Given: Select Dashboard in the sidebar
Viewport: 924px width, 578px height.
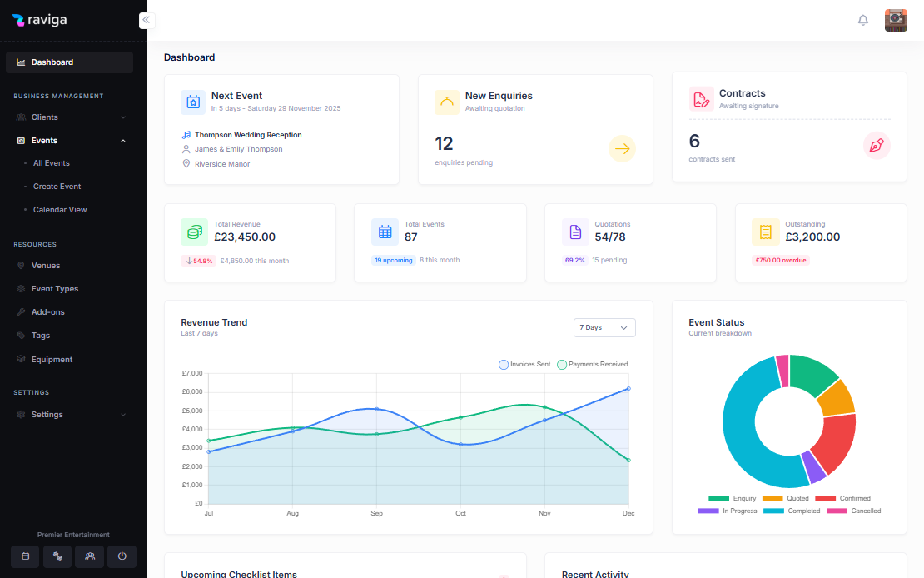Looking at the screenshot, I should coord(69,62).
